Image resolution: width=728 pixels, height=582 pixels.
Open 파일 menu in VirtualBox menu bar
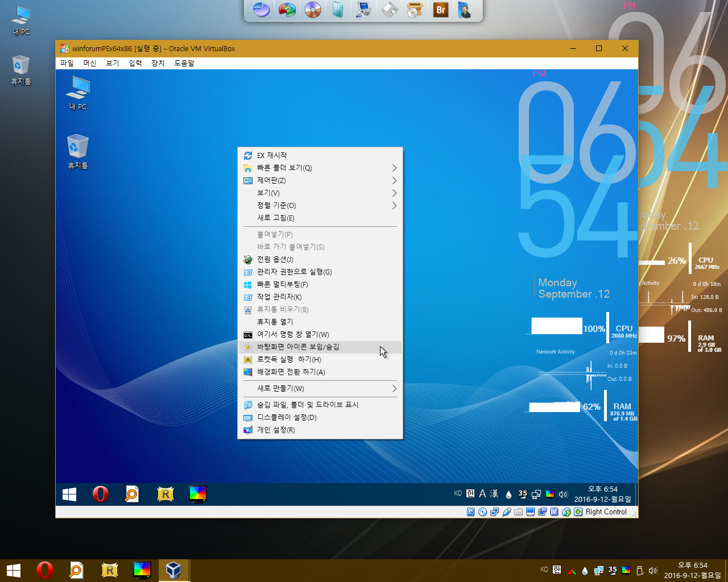(67, 63)
